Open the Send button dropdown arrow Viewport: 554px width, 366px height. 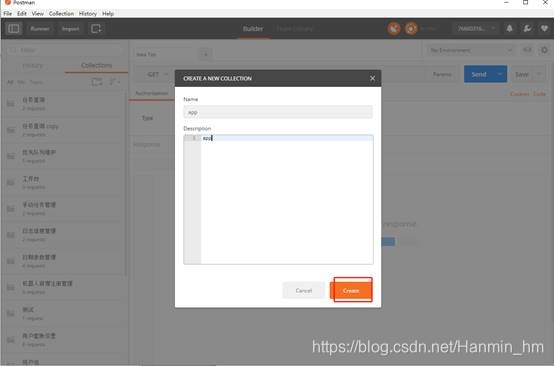pyautogui.click(x=500, y=74)
